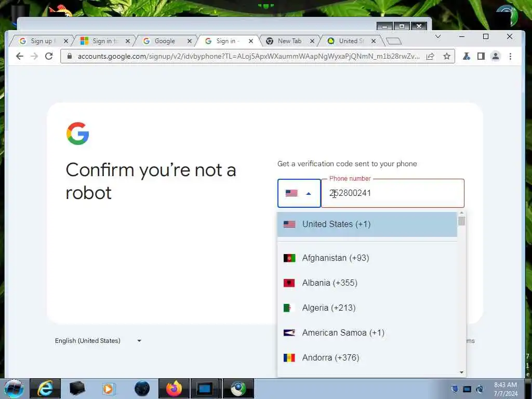
Task: Bookmark this page with the star
Action: coord(447,56)
